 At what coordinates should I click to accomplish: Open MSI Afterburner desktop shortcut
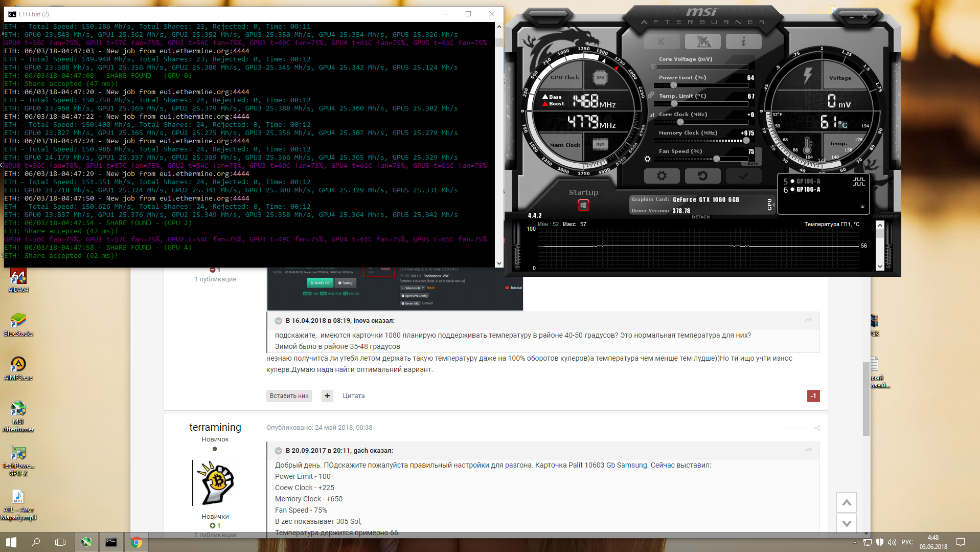point(18,416)
